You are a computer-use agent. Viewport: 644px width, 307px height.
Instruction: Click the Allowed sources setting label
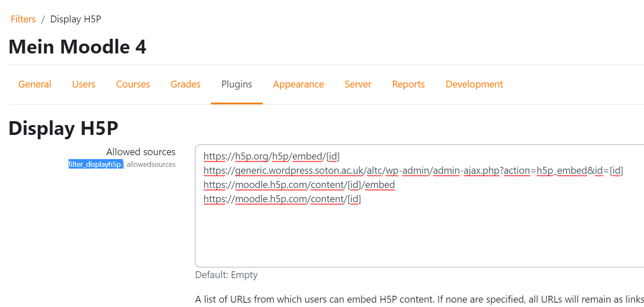pyautogui.click(x=141, y=152)
